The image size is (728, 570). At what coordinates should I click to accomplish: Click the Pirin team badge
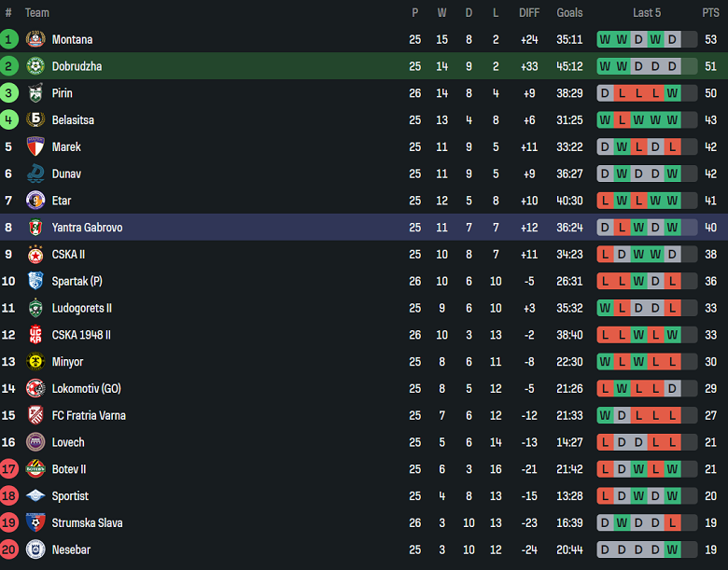[35, 93]
